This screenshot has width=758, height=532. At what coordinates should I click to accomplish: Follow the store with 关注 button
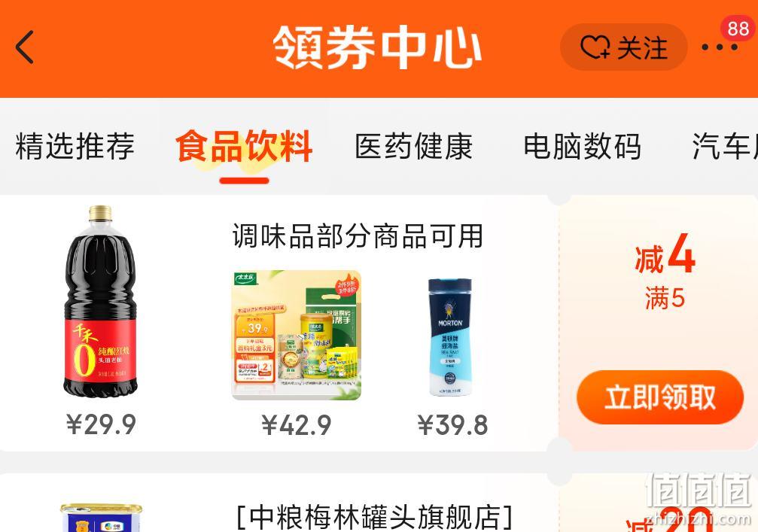coord(623,47)
